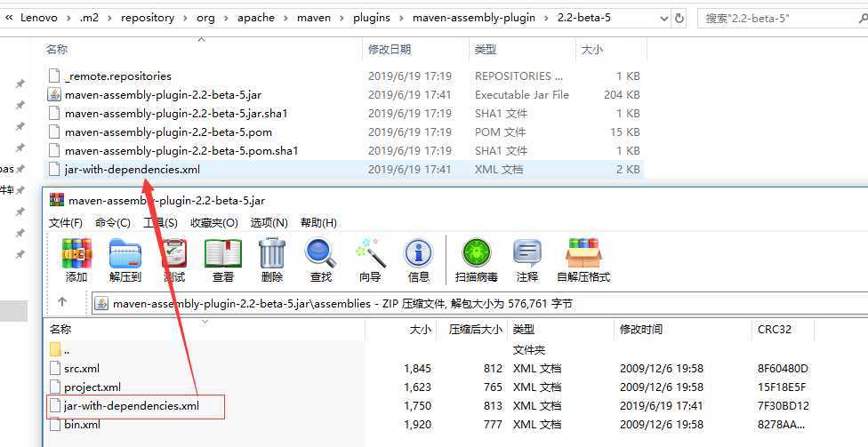Click the 204 KB size of the jar
The image size is (868, 447).
click(x=622, y=94)
